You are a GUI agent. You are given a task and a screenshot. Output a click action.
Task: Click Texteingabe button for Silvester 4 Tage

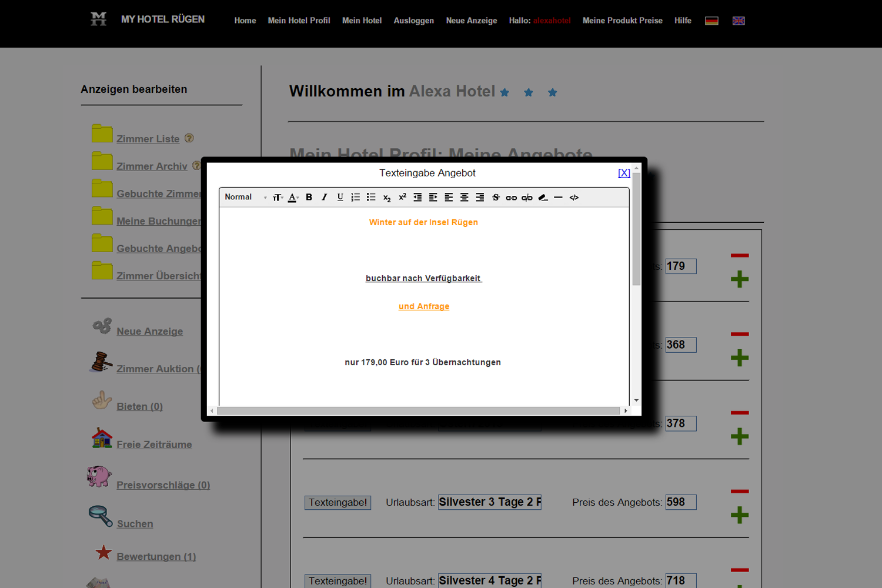coord(338,581)
